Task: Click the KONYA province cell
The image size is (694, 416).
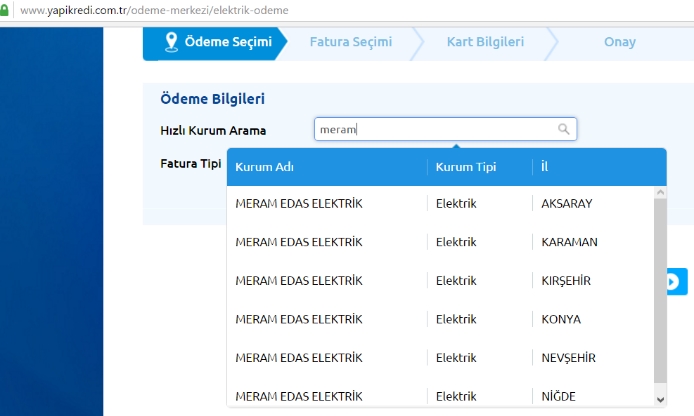Action: pos(561,319)
